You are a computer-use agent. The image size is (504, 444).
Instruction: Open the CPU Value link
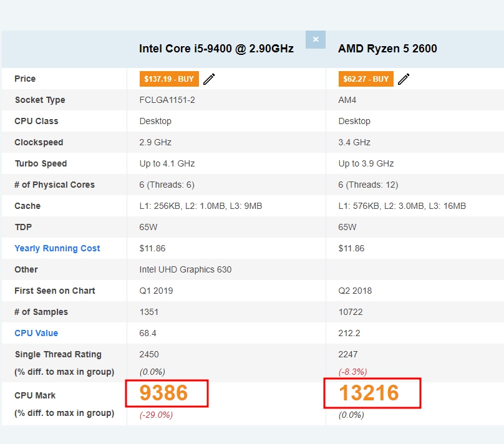click(x=36, y=333)
